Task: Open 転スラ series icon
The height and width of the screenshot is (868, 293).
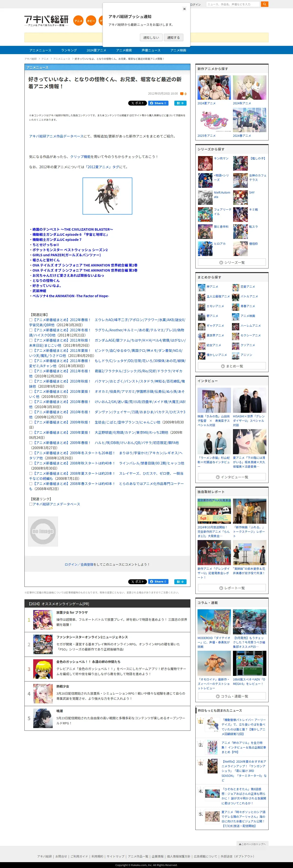Action: click(x=240, y=232)
